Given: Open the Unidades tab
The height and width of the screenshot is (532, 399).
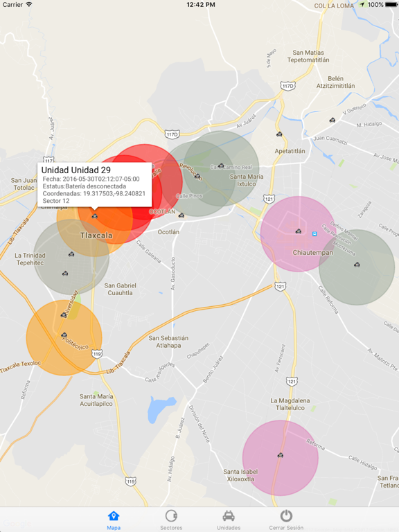Looking at the screenshot, I should coord(229,520).
